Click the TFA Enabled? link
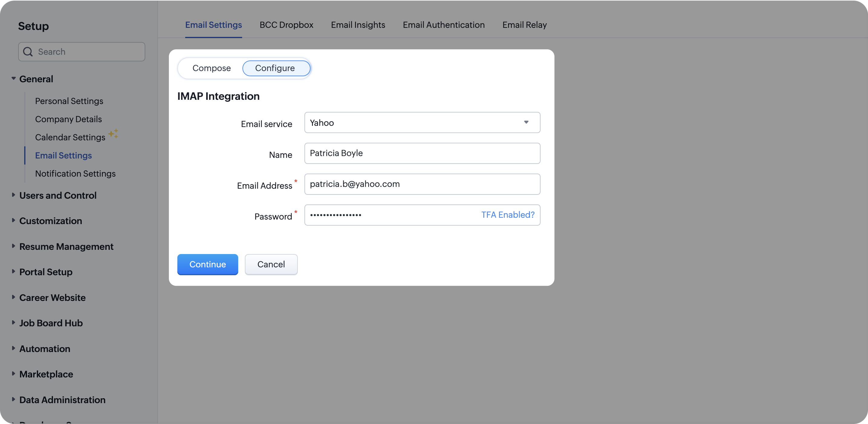The height and width of the screenshot is (424, 868). coord(508,215)
